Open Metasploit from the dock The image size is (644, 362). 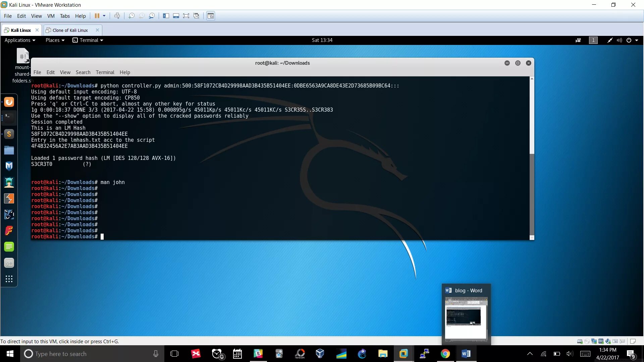click(x=9, y=166)
